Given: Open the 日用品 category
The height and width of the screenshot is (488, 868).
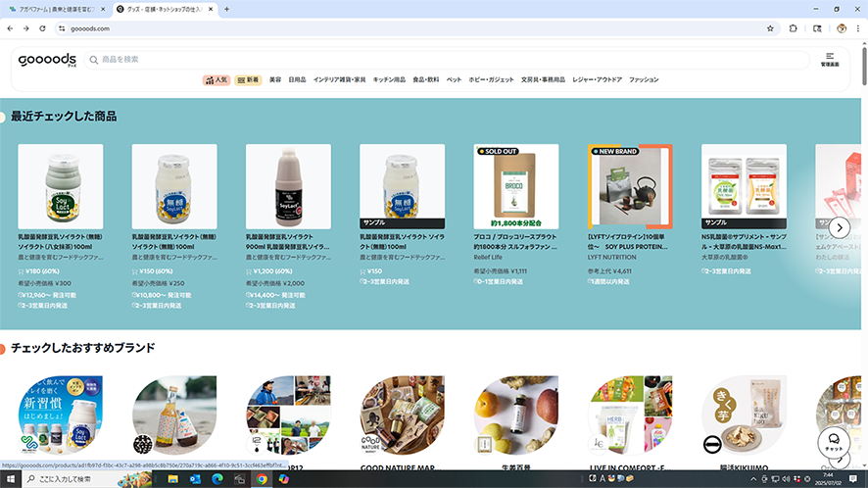Looking at the screenshot, I should [297, 79].
